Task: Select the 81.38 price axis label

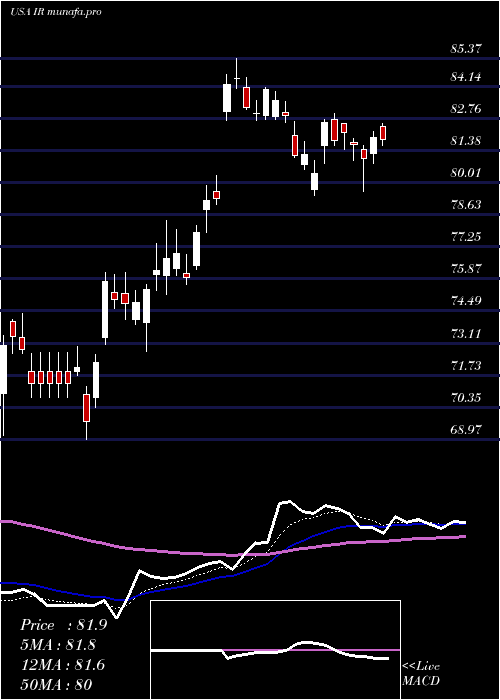Action: [x=466, y=141]
